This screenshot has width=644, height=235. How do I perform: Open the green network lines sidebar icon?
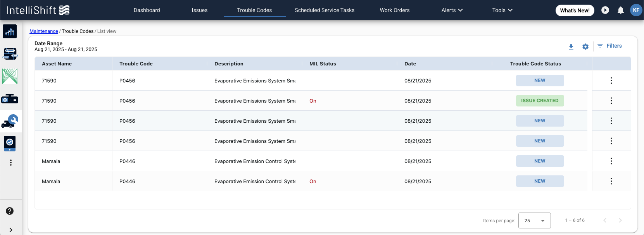[x=10, y=76]
